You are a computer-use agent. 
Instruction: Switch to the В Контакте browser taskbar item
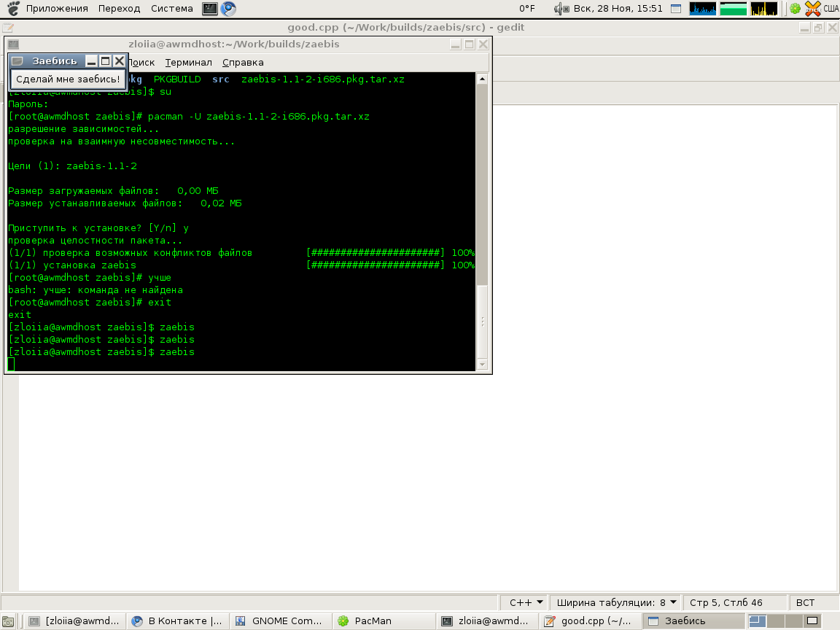coord(179,621)
